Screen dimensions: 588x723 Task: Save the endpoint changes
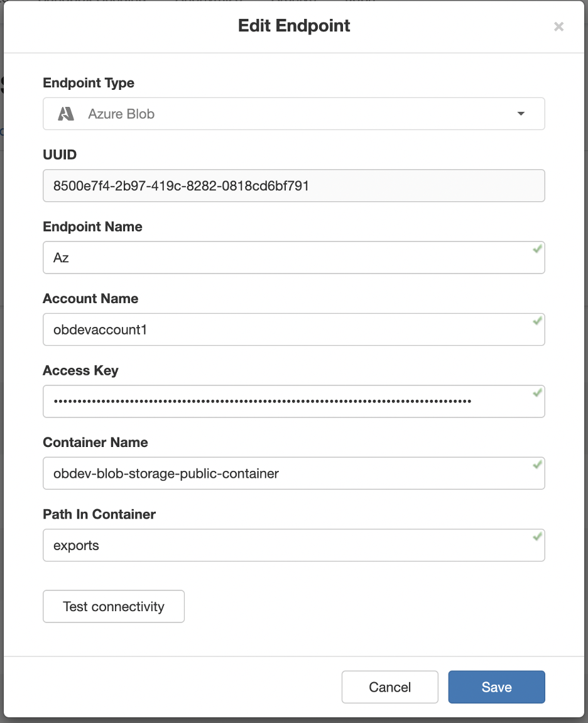[x=496, y=687]
